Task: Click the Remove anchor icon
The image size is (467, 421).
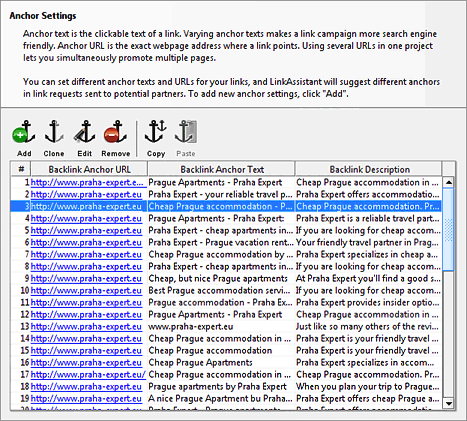Action: pos(115,132)
